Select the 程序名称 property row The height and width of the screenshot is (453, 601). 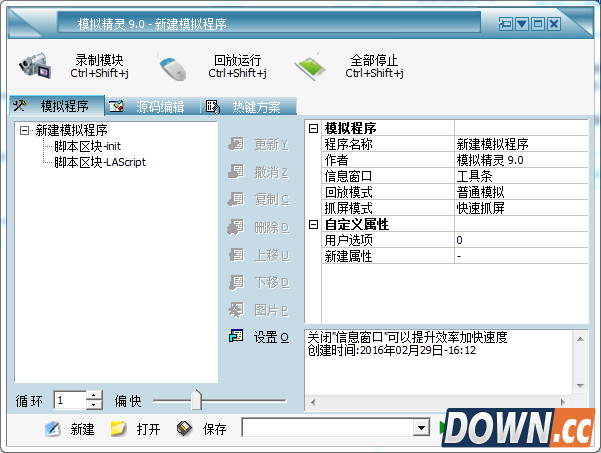click(x=455, y=144)
